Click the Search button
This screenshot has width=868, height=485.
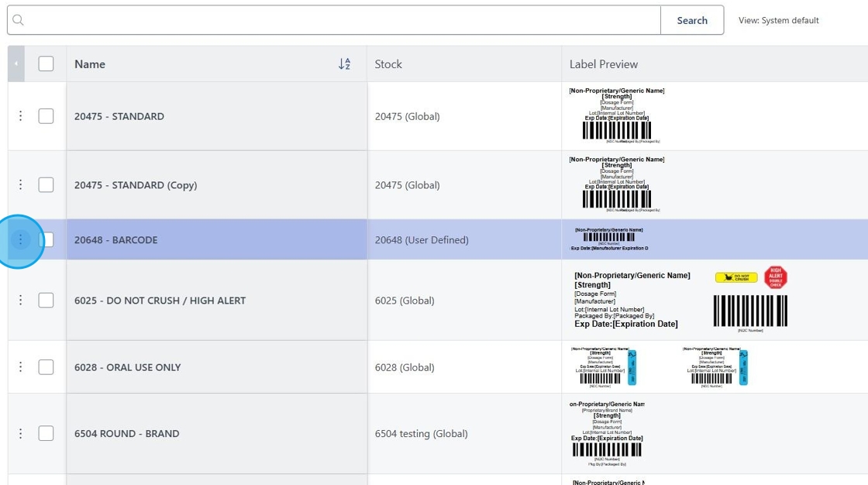click(x=692, y=20)
